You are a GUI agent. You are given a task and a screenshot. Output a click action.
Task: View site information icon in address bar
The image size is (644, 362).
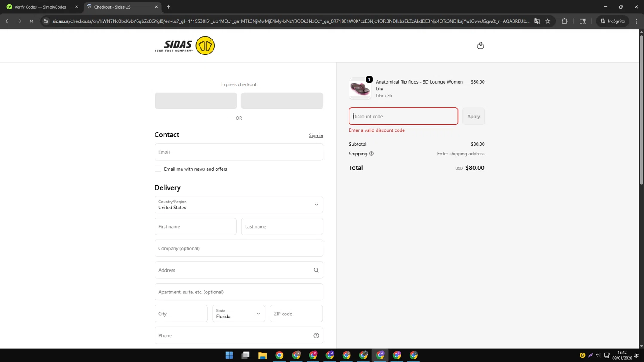tap(46, 21)
